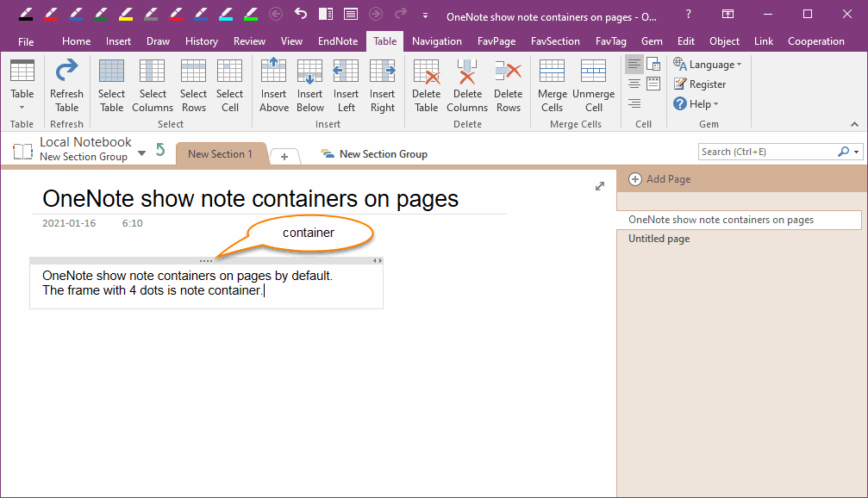This screenshot has width=868, height=498.
Task: Expand the Local Notebook dropdown
Action: coord(141,153)
